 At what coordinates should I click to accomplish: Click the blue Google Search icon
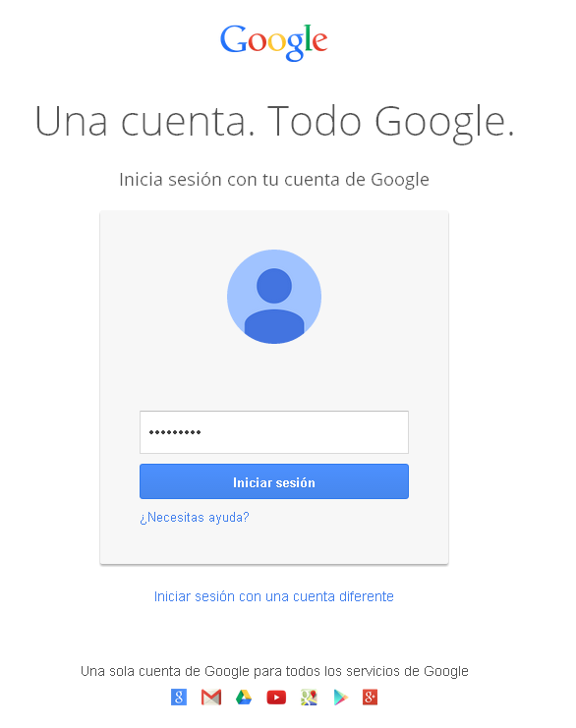pyautogui.click(x=179, y=698)
